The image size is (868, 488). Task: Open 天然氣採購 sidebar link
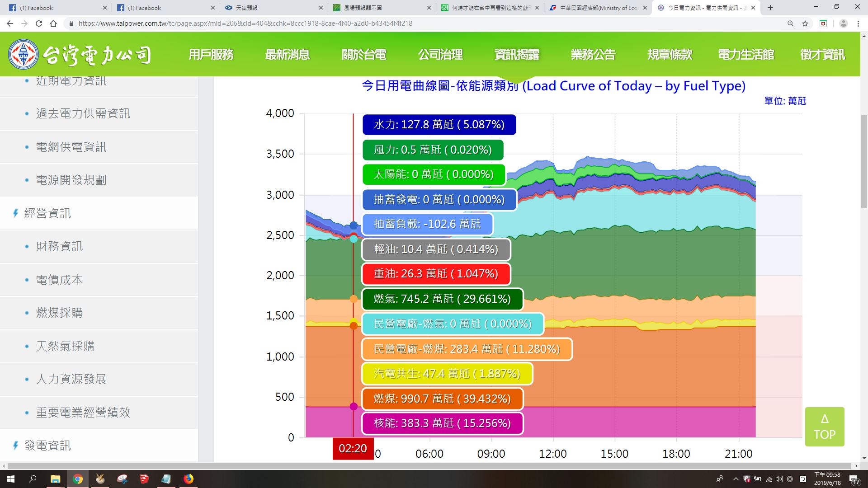pos(66,346)
